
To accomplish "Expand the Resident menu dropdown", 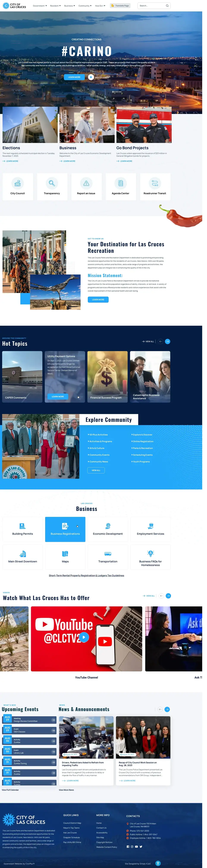I will pyautogui.click(x=56, y=6).
